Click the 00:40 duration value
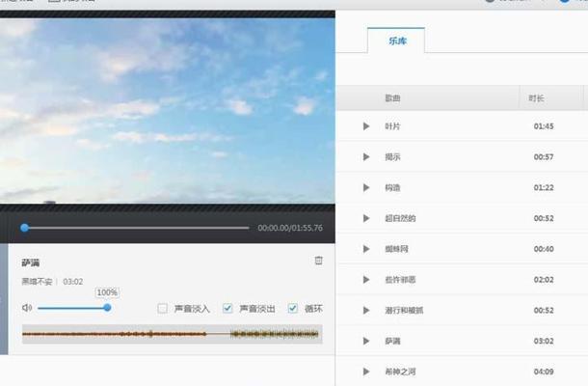 (544, 249)
